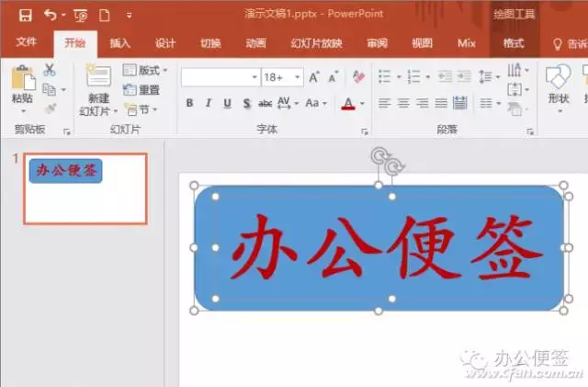588x387 pixels.
Task: Click the lightbulb tell-me search
Action: pyautogui.click(x=558, y=44)
